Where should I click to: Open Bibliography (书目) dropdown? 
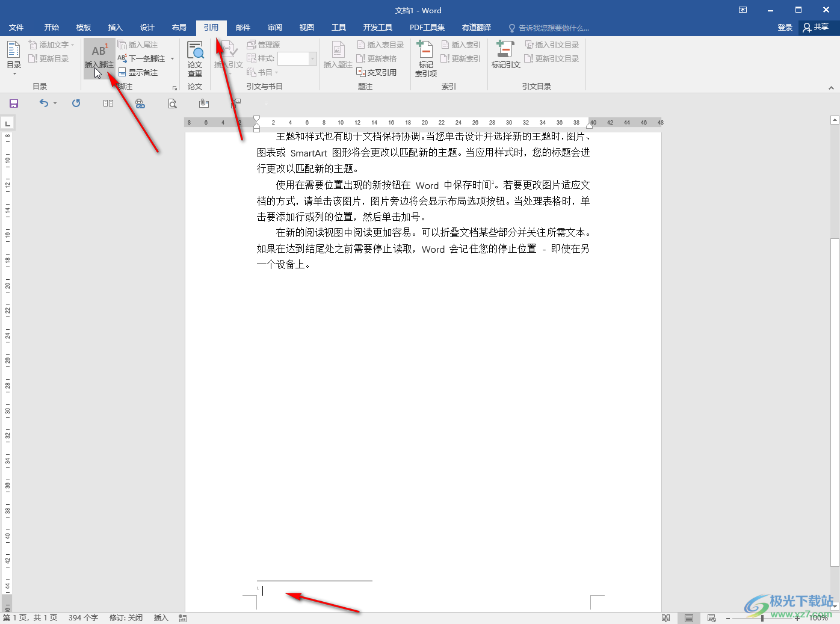point(262,73)
